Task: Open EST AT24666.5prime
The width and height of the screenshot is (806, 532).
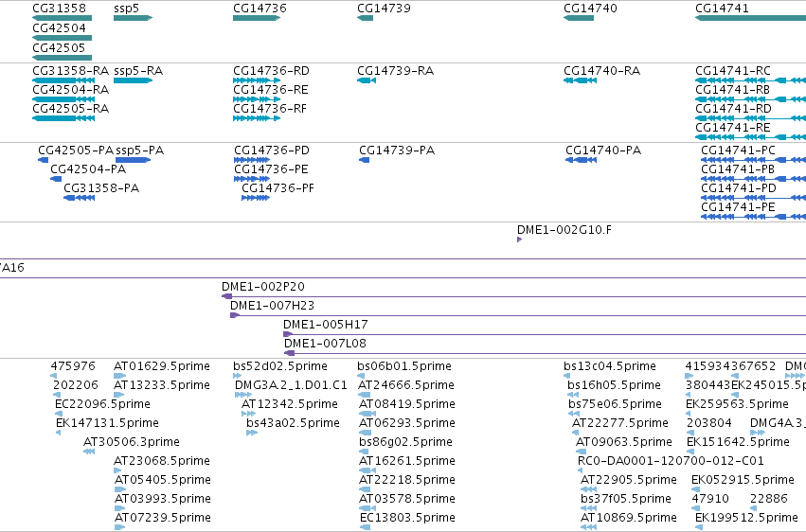Action: [x=365, y=396]
